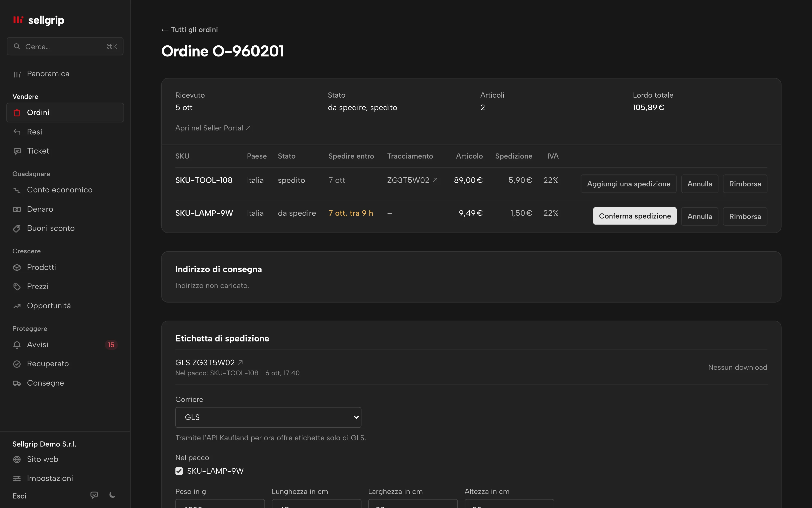Image resolution: width=812 pixels, height=508 pixels.
Task: Click the Impostazioni sliders icon
Action: click(17, 478)
